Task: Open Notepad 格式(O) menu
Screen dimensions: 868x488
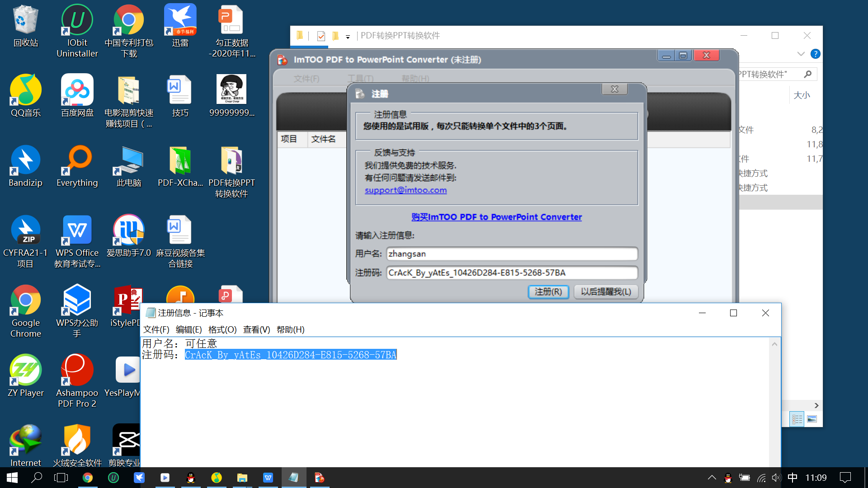Action: 222,329
